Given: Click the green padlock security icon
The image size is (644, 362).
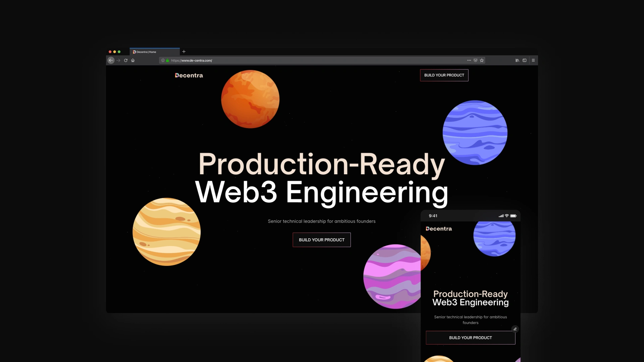Looking at the screenshot, I should click(x=167, y=60).
